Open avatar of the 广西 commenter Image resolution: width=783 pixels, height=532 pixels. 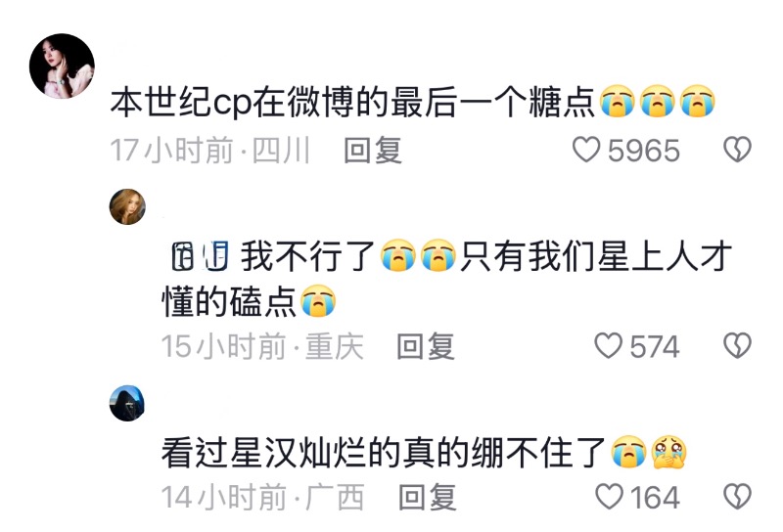tap(127, 403)
